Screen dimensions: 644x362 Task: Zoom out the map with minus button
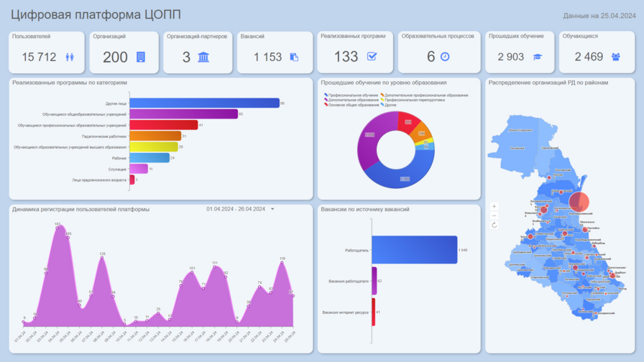494,215
